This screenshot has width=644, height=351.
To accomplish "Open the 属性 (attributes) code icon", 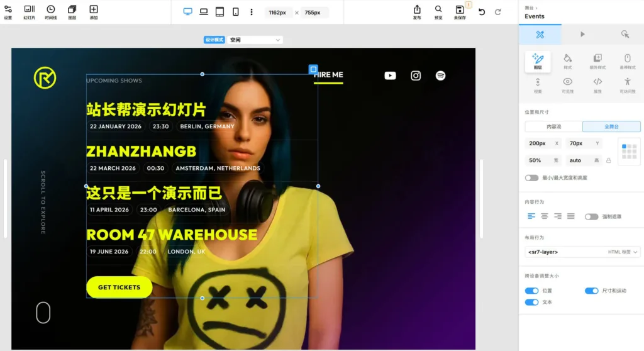I will [x=597, y=84].
